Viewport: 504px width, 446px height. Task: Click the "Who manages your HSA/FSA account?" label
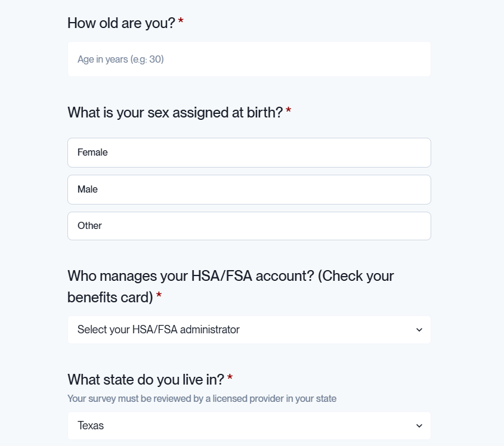230,276
